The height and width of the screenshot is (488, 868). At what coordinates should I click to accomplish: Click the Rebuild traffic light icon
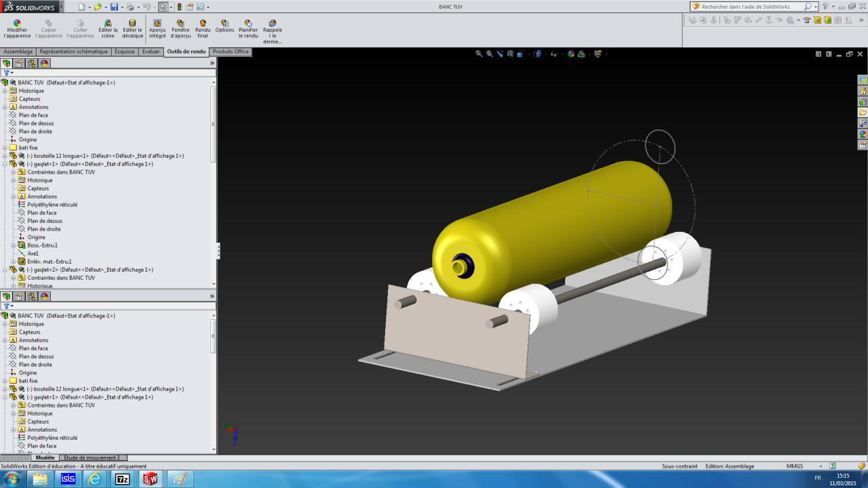pyautogui.click(x=180, y=7)
